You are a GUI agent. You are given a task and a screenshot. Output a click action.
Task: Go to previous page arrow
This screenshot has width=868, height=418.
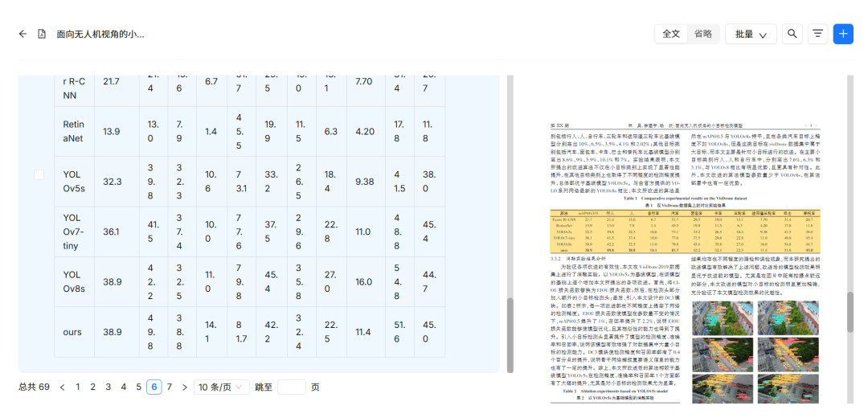pos(62,387)
